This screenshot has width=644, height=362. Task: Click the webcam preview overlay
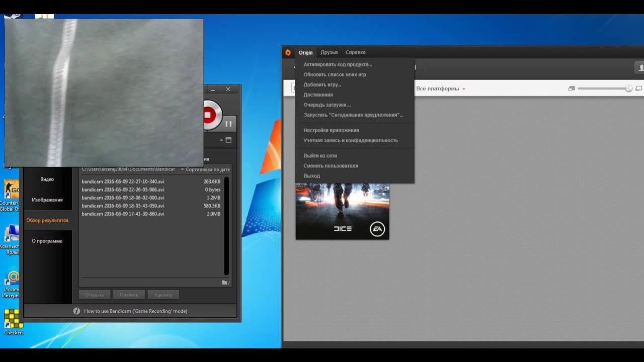[x=104, y=93]
